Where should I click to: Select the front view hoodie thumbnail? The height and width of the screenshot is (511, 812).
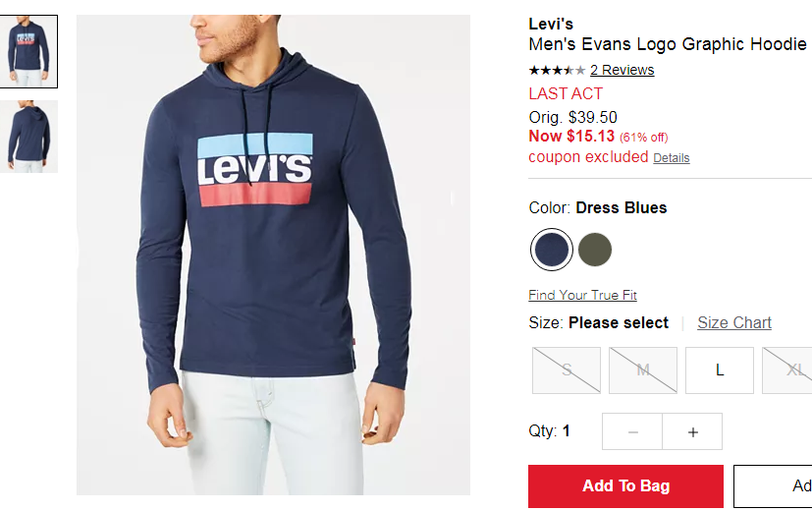coord(28,51)
